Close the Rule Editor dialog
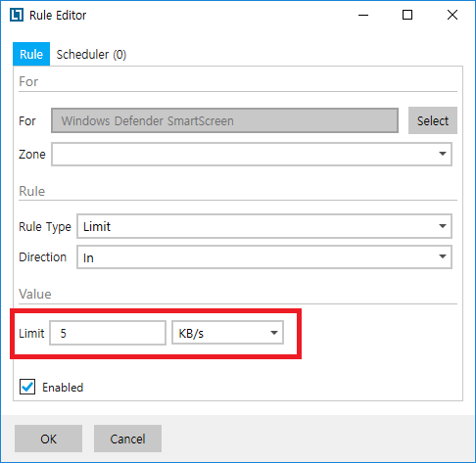The image size is (476, 463). (452, 15)
